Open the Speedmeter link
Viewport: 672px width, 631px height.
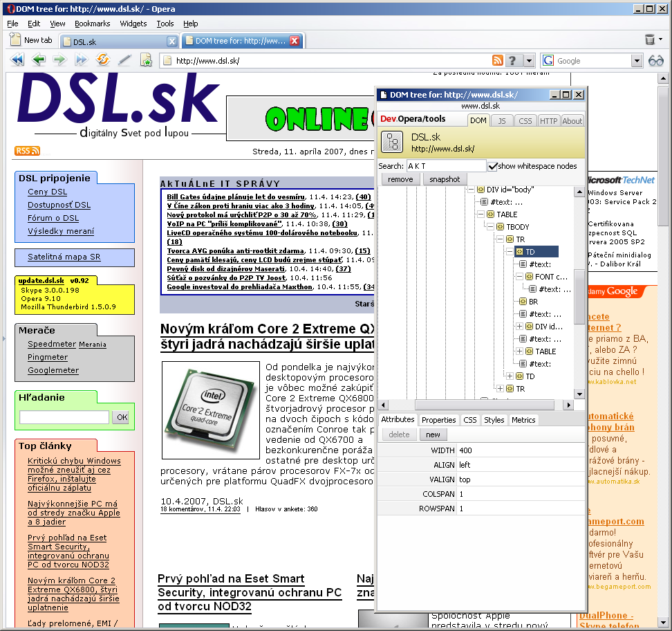(x=52, y=344)
